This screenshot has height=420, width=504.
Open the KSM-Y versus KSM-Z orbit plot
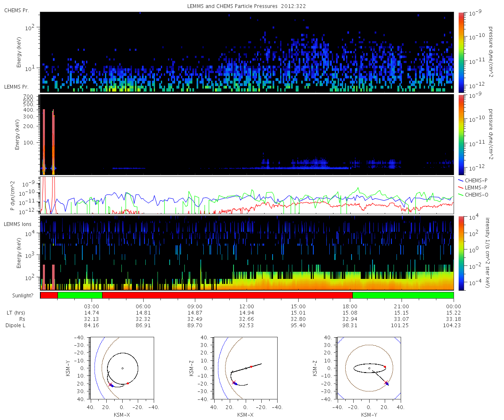click(369, 368)
